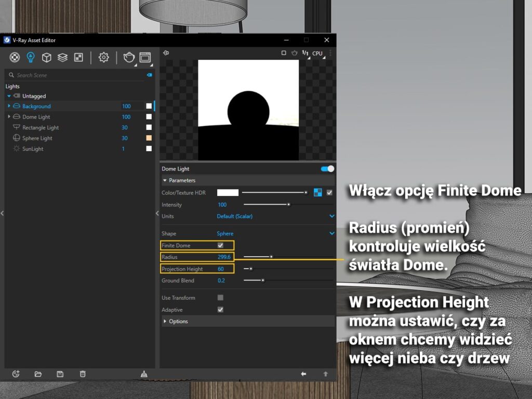Open the Render Elements layers icon
This screenshot has width=532, height=399.
pyautogui.click(x=62, y=57)
